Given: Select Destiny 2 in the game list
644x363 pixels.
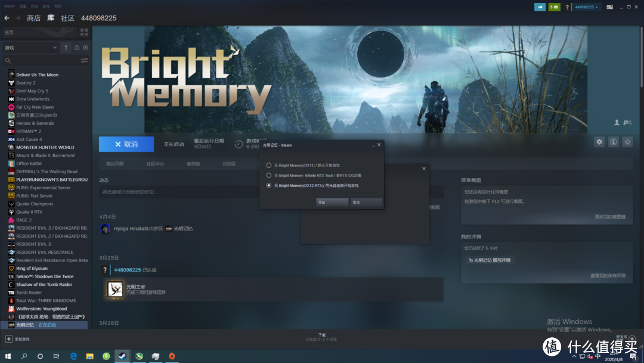Looking at the screenshot, I should point(26,82).
